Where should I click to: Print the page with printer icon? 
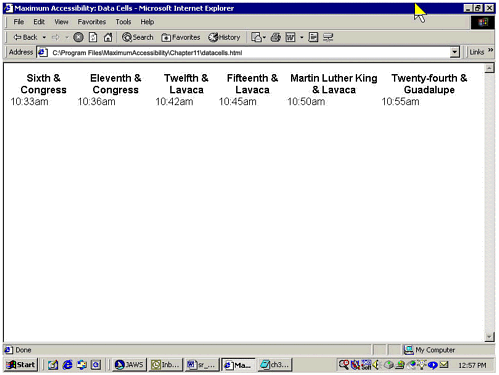click(x=275, y=37)
